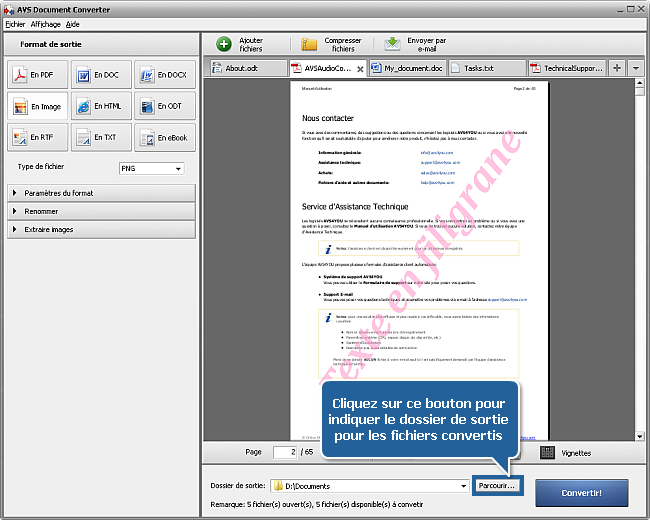The width and height of the screenshot is (650, 520).
Task: Choose the En PDF output format
Action: (x=37, y=75)
